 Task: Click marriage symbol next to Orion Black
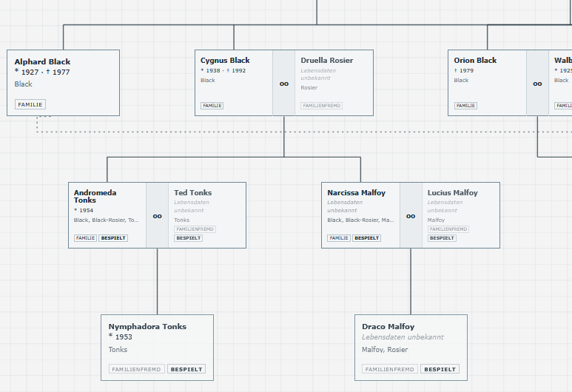point(537,84)
